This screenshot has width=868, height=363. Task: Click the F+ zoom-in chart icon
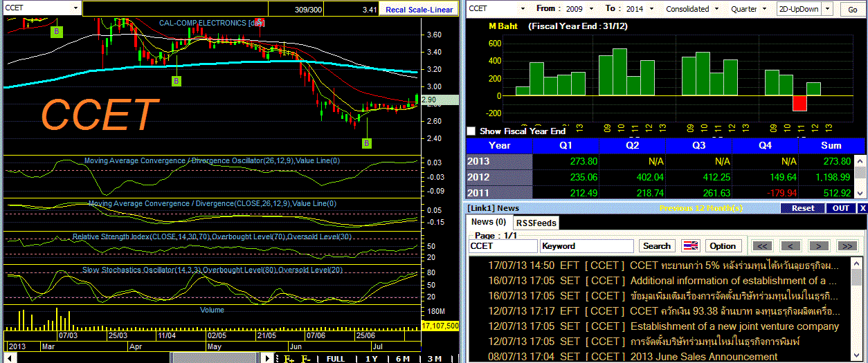click(x=289, y=358)
